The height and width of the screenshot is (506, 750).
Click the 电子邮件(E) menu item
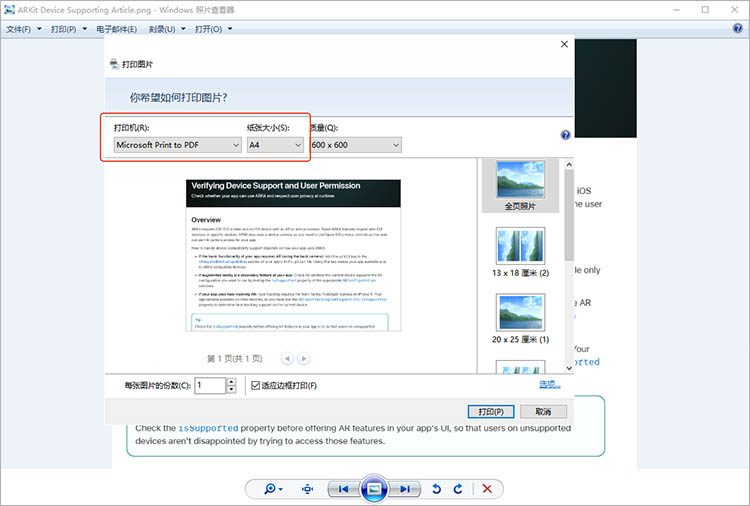(117, 29)
